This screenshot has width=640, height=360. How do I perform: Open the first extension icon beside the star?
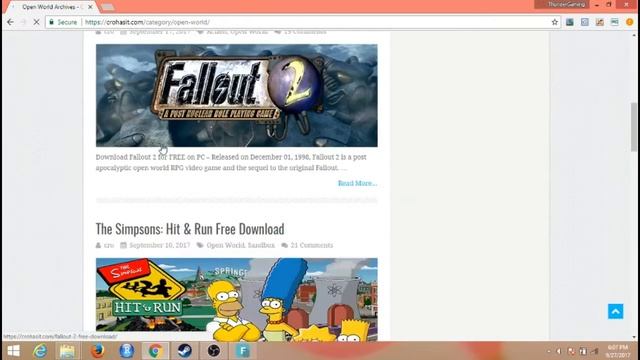[x=570, y=22]
